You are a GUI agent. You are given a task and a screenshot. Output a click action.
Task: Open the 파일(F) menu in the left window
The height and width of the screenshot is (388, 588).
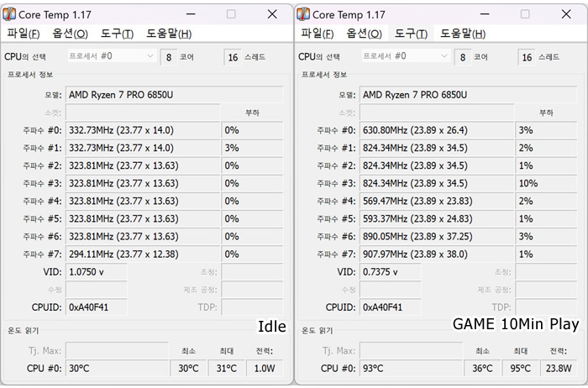(24, 34)
